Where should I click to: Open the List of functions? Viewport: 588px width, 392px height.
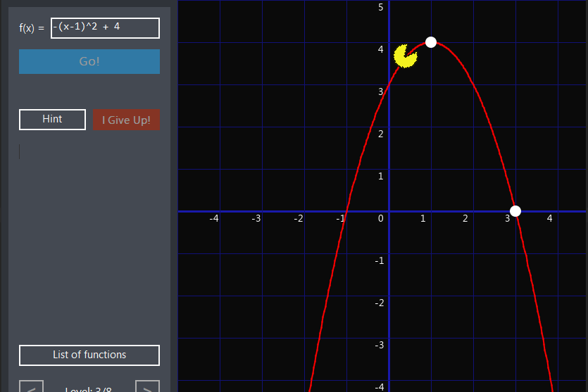click(x=89, y=355)
